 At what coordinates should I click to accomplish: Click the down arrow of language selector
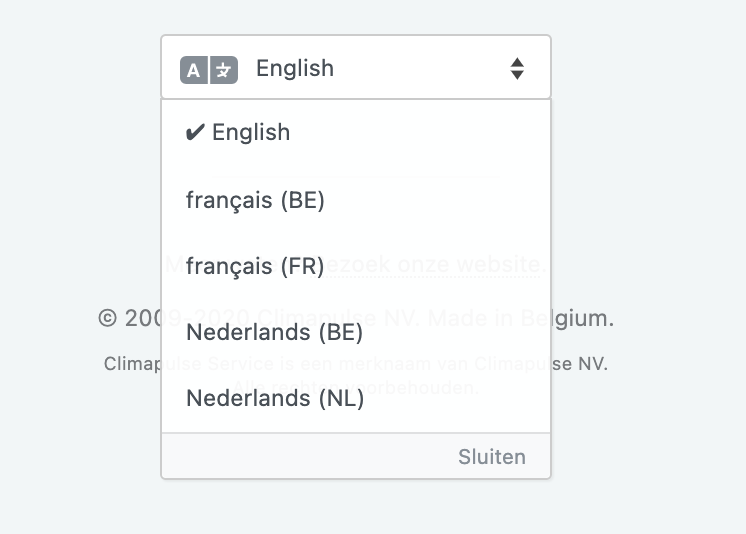(517, 75)
